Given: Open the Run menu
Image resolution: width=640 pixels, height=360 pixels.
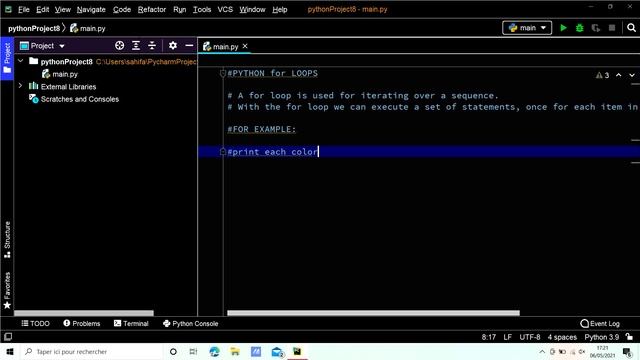Looking at the screenshot, I should point(180,9).
